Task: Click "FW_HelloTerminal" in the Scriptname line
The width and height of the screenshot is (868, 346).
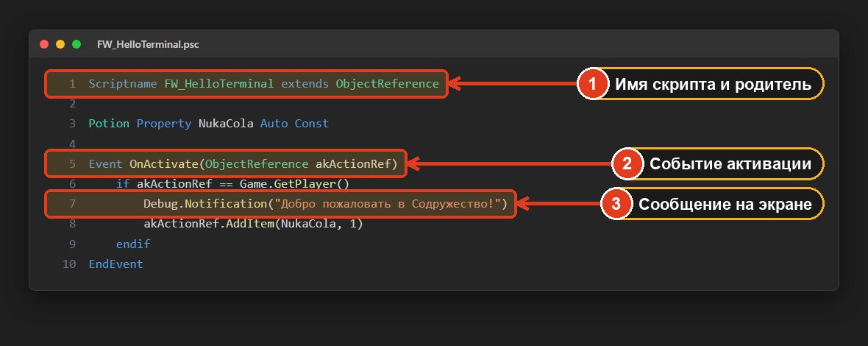Action: pos(219,84)
